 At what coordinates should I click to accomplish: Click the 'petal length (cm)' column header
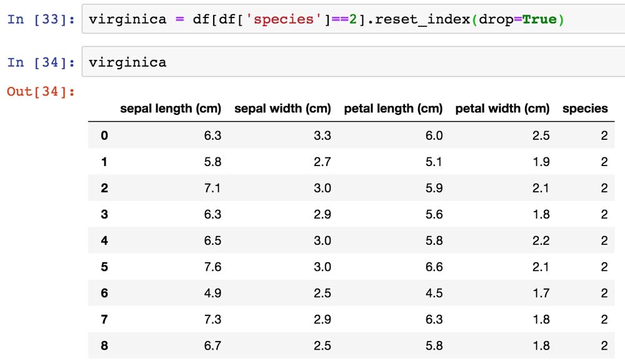393,109
